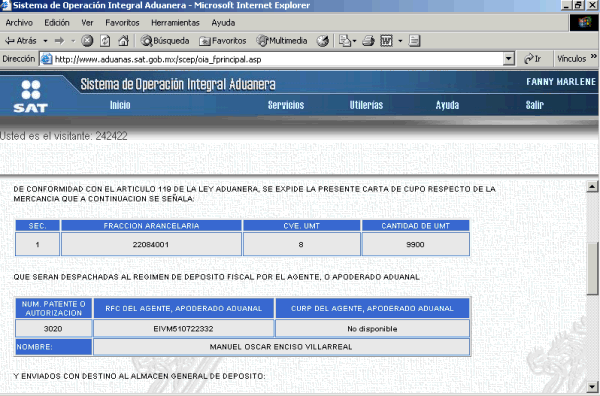This screenshot has width=600, height=396.
Task: Click the SAT logo
Action: click(31, 96)
